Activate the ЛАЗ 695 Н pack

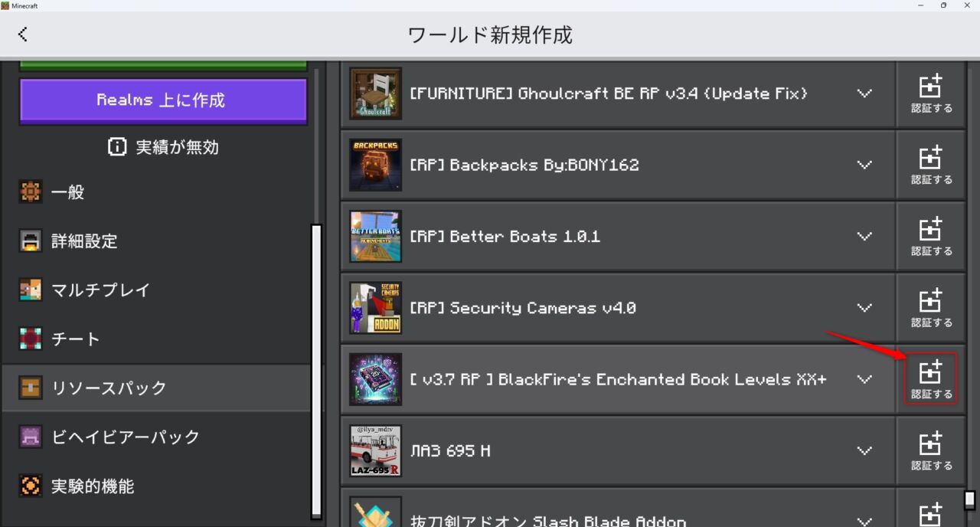tap(931, 450)
